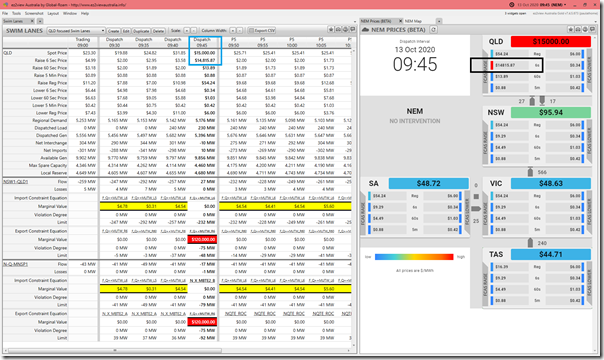
Task: Click red $120,000.00 cell in NSW1-QLD1 export row
Action: click(x=202, y=239)
